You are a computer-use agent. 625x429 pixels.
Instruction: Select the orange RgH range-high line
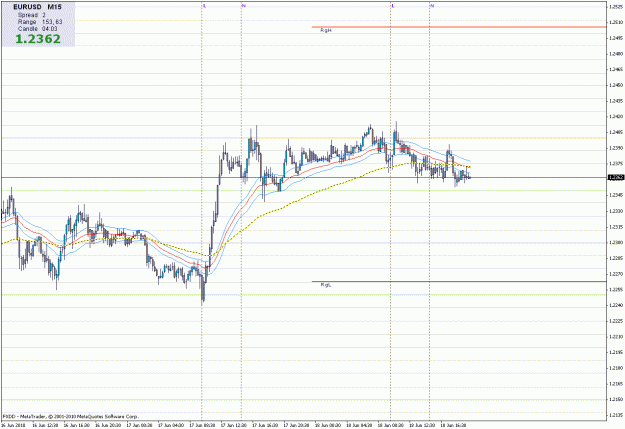[x=459, y=27]
